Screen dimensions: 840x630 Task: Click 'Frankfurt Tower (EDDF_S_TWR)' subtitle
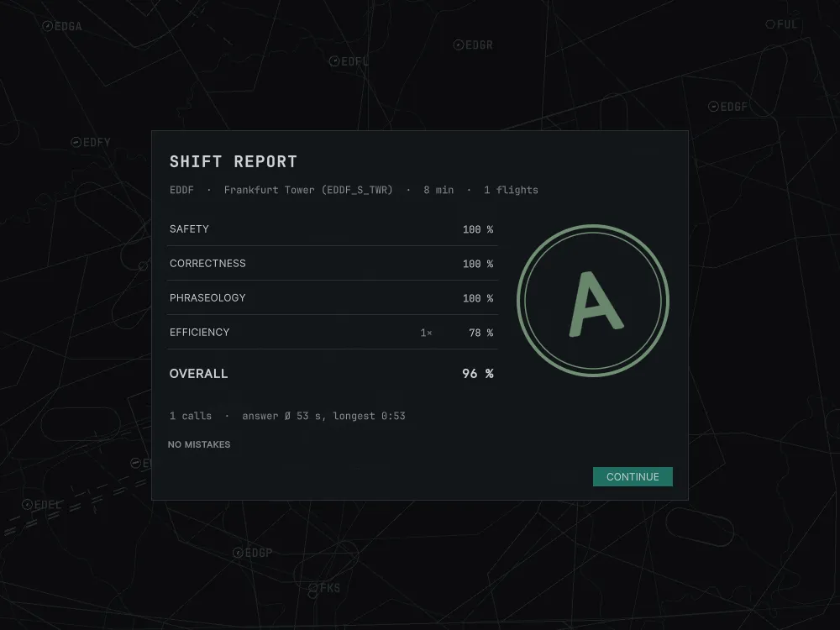point(308,190)
